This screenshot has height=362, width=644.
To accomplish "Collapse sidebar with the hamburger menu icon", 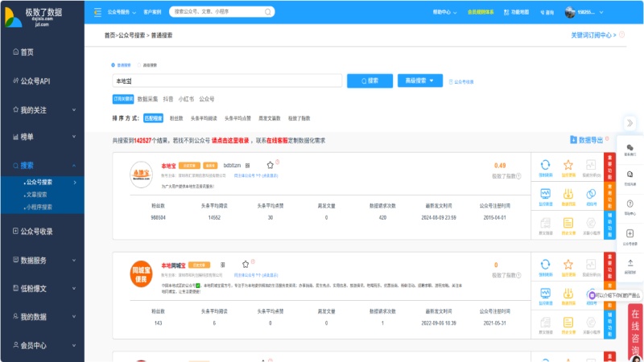I will (x=97, y=12).
